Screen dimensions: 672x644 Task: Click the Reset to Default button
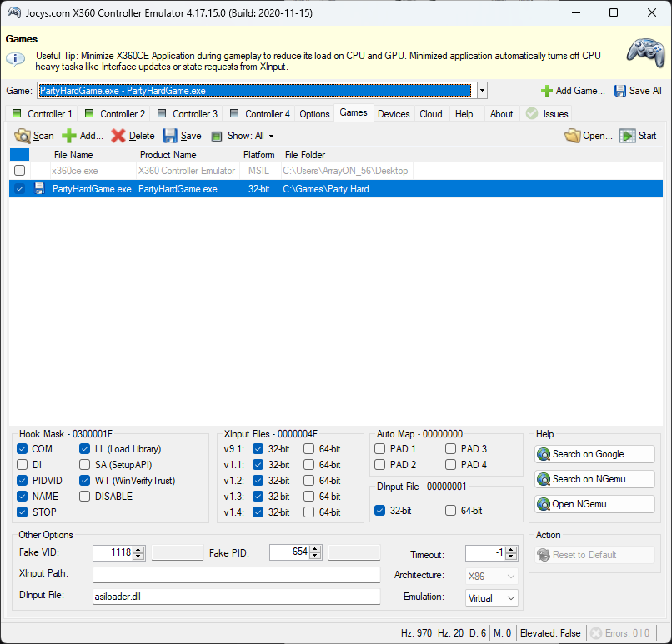point(594,555)
